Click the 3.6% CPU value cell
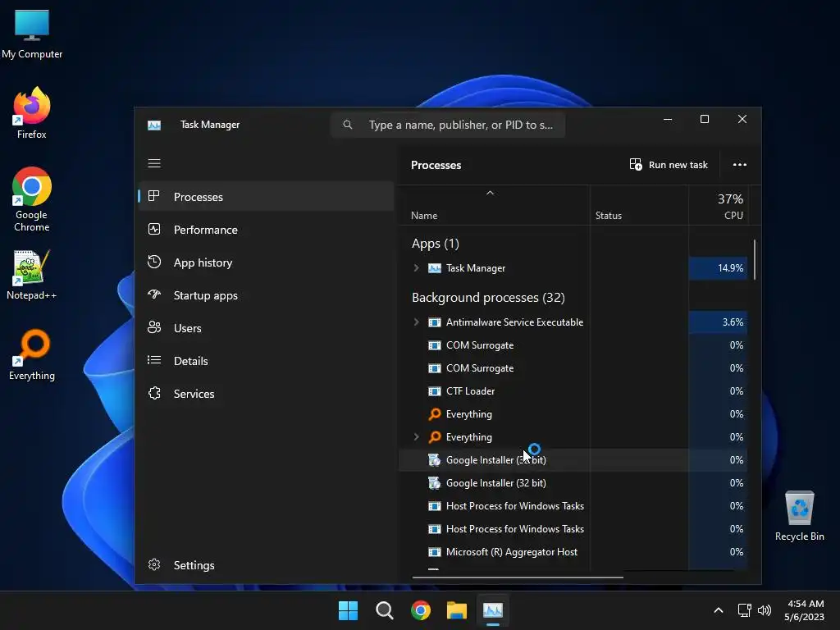840x630 pixels. point(718,322)
